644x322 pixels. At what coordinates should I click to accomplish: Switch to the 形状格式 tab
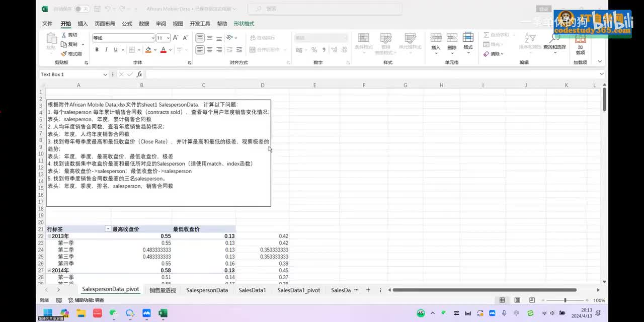pos(244,24)
